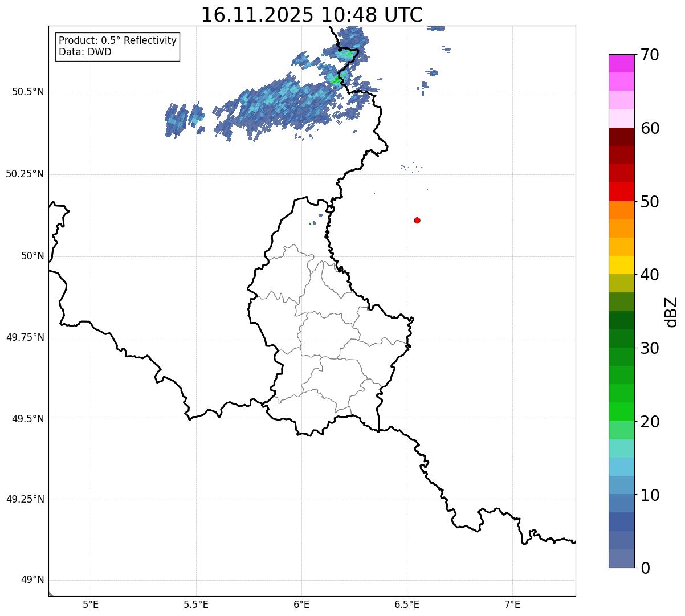Click the latitude label 50.25°N
Image resolution: width=685 pixels, height=616 pixels.
(25, 174)
